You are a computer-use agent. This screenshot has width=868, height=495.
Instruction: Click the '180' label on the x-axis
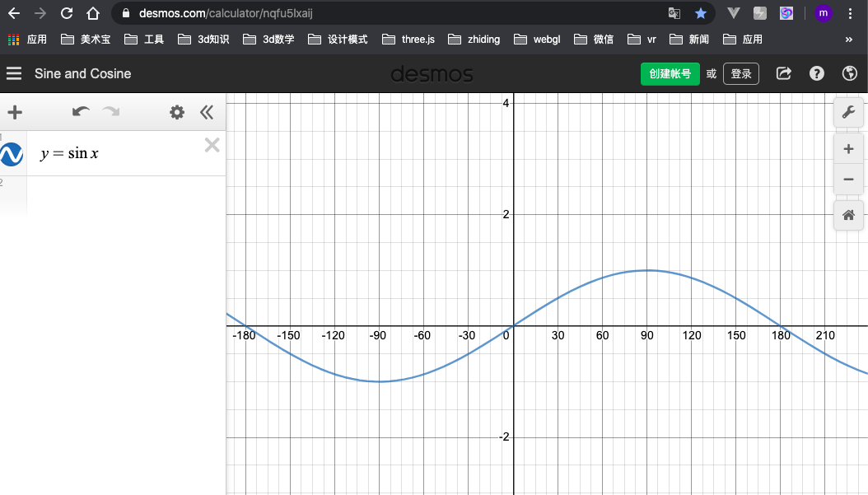781,335
